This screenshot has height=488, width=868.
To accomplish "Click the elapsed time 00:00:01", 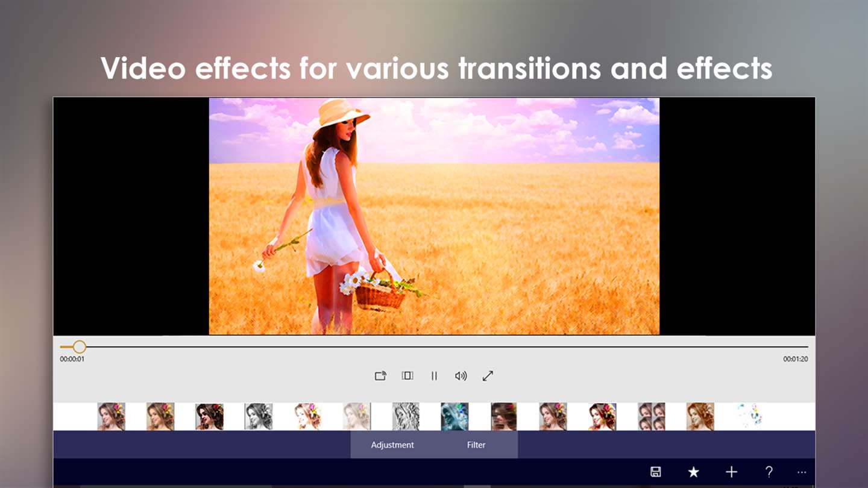I will click(x=72, y=359).
